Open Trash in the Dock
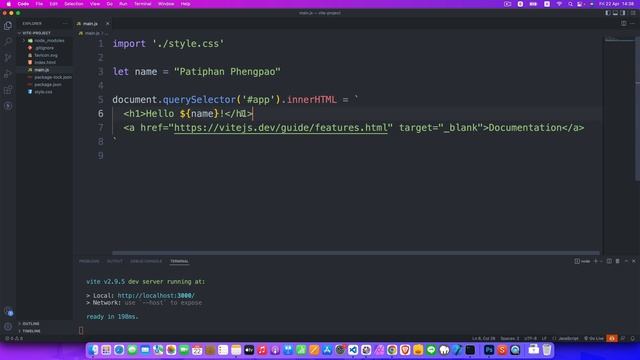The height and width of the screenshot is (360, 640). point(547,350)
